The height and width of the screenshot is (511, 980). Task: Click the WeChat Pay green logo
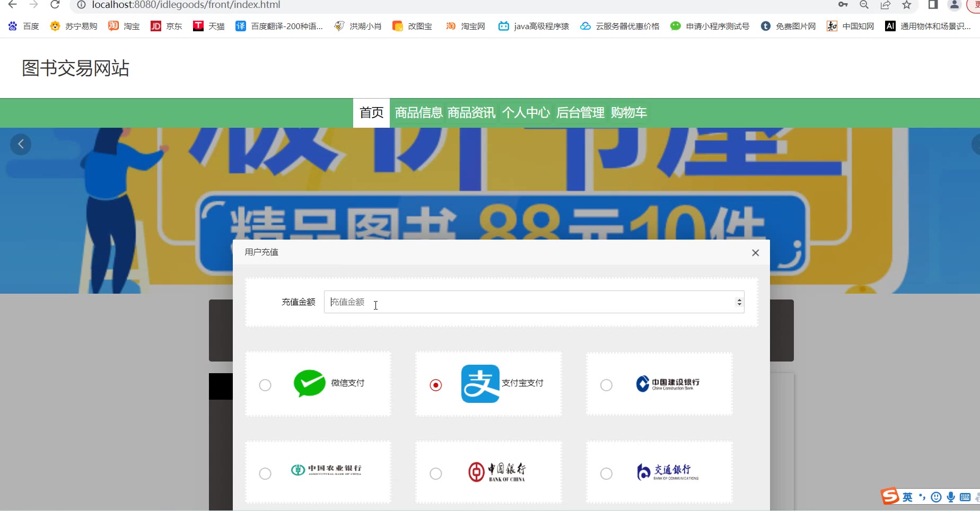(x=310, y=383)
